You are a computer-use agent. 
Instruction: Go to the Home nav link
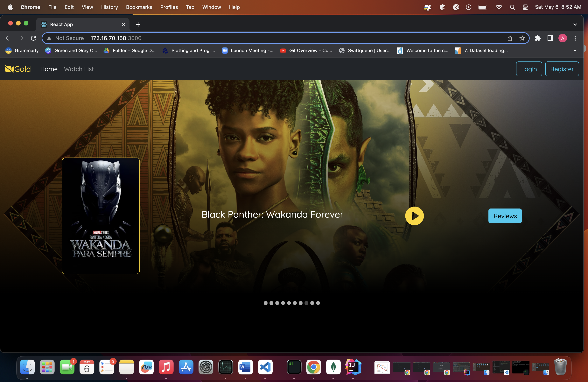(49, 69)
